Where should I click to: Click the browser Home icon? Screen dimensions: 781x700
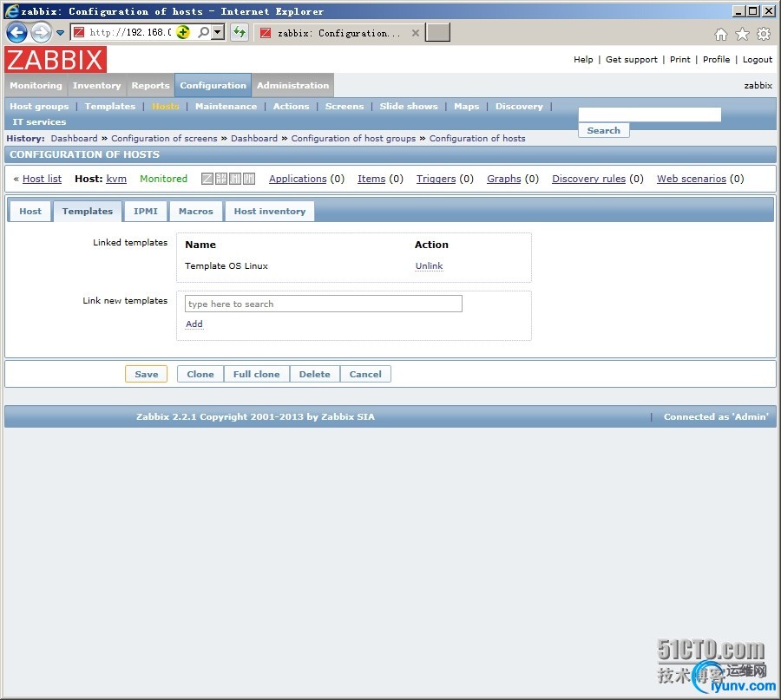click(721, 34)
